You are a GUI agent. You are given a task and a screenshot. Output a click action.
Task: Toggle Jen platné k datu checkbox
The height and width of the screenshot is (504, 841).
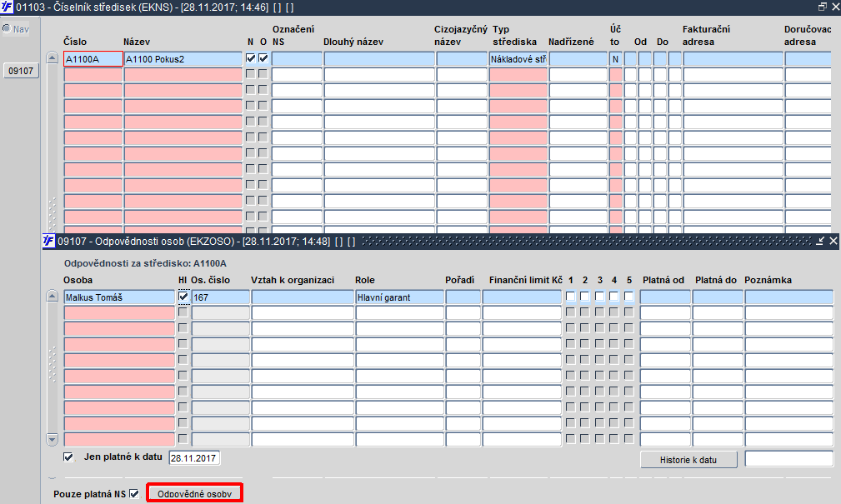68,457
